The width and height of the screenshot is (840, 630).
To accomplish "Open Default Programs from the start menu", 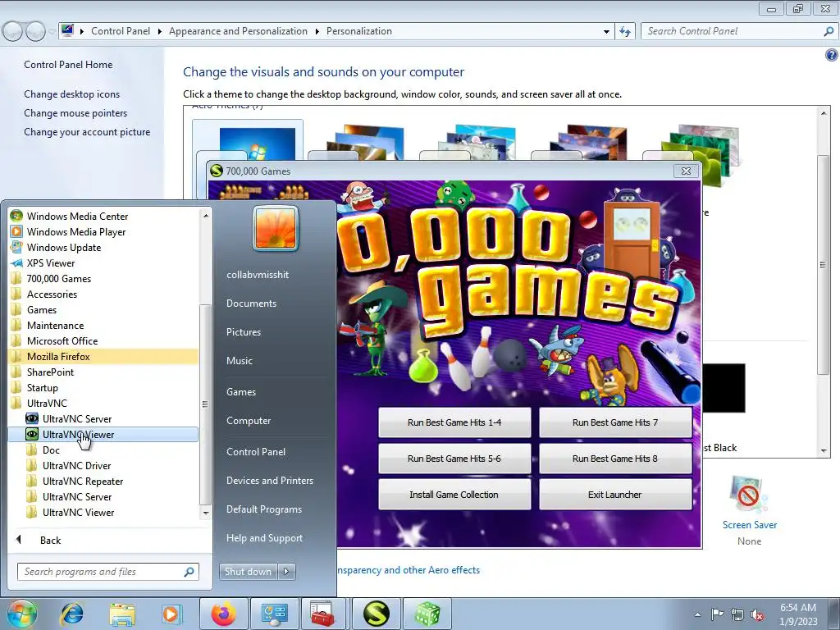I will coord(263,509).
